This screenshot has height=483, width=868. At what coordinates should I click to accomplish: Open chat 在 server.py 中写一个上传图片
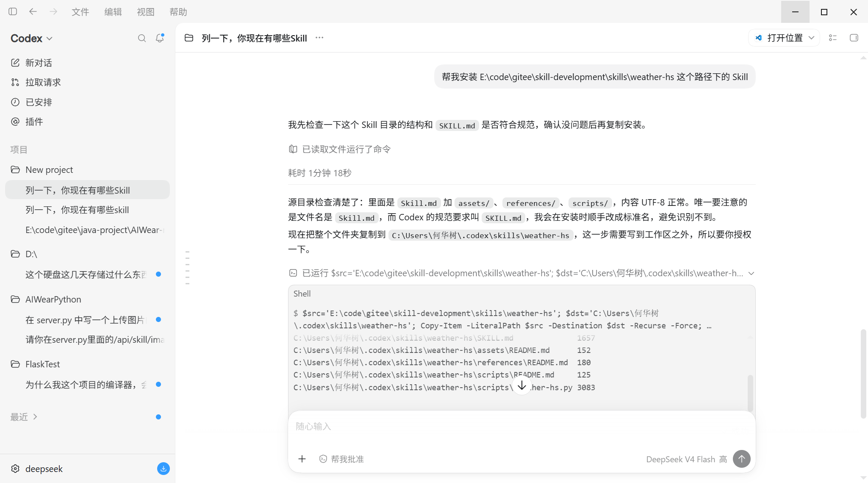[x=87, y=320]
